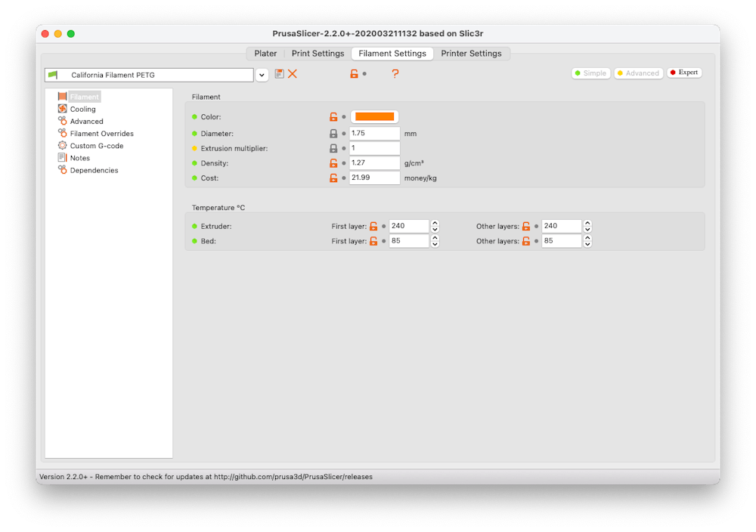Open the orange filament color picker

[375, 116]
